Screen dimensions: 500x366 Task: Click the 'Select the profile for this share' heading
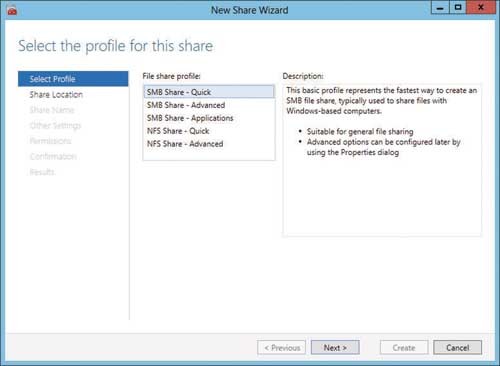[115, 46]
